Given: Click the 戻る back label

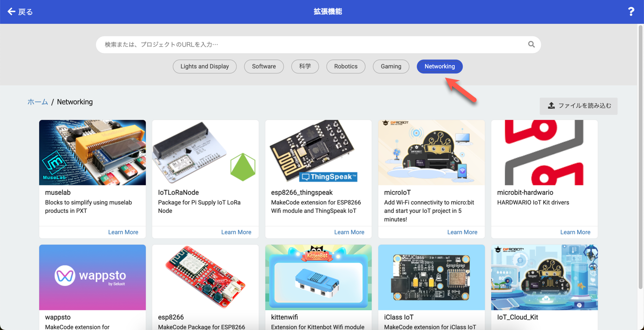Looking at the screenshot, I should click(26, 12).
